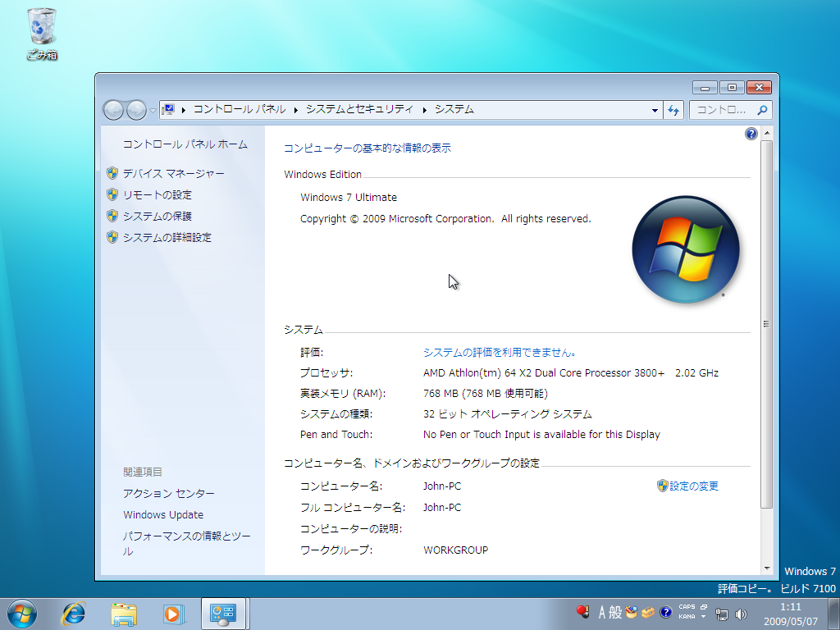Click コンピューターの基本的な情報の表示 heading
The image size is (840, 630).
367,148
